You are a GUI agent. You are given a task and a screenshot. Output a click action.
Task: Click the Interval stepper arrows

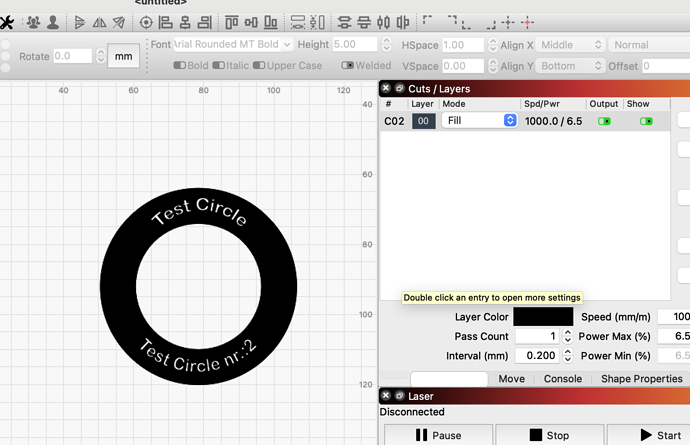(568, 355)
